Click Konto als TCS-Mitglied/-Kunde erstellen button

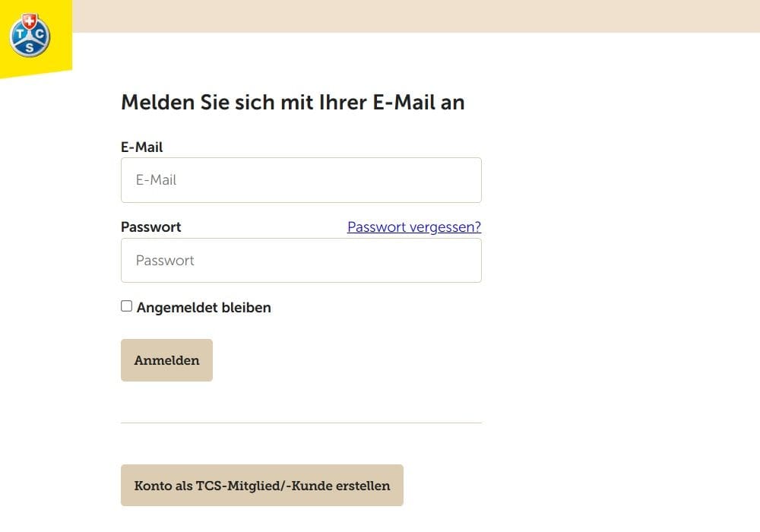coord(261,486)
